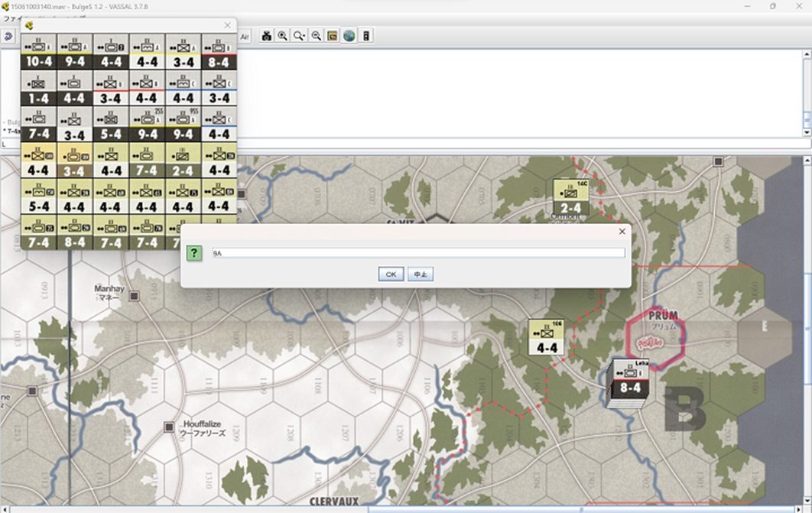Click the Manhay town marker on map
Viewport: 812px width, 513px height.
(x=134, y=296)
